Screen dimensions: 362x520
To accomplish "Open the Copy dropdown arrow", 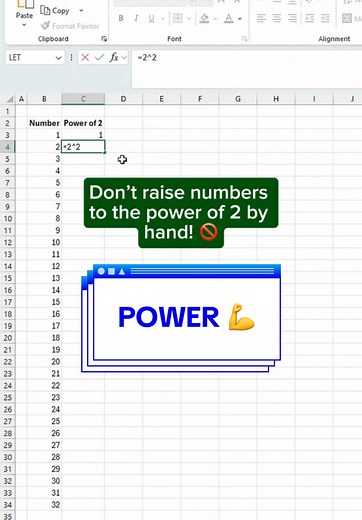I will 81,11.
